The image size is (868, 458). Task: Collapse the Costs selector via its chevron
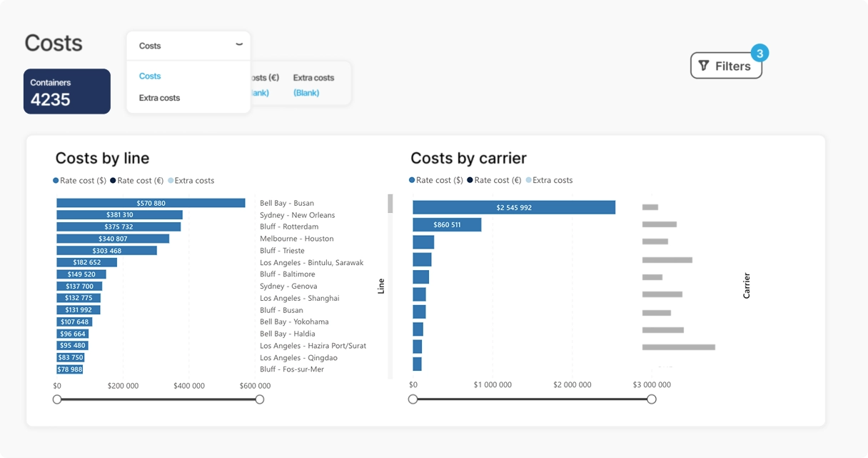tap(238, 44)
